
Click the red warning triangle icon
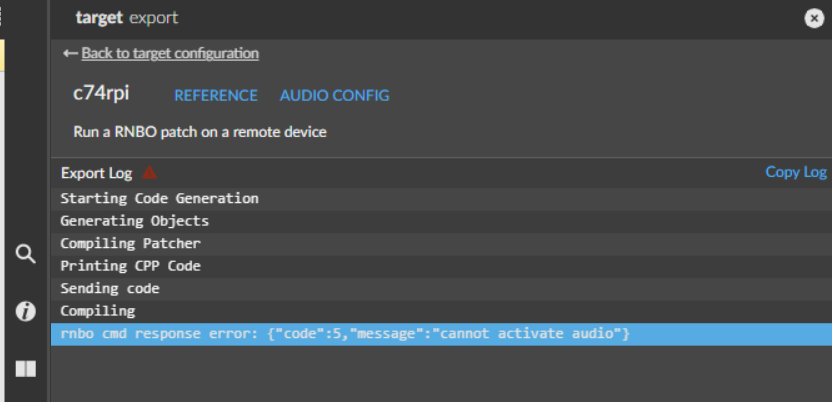click(x=150, y=172)
